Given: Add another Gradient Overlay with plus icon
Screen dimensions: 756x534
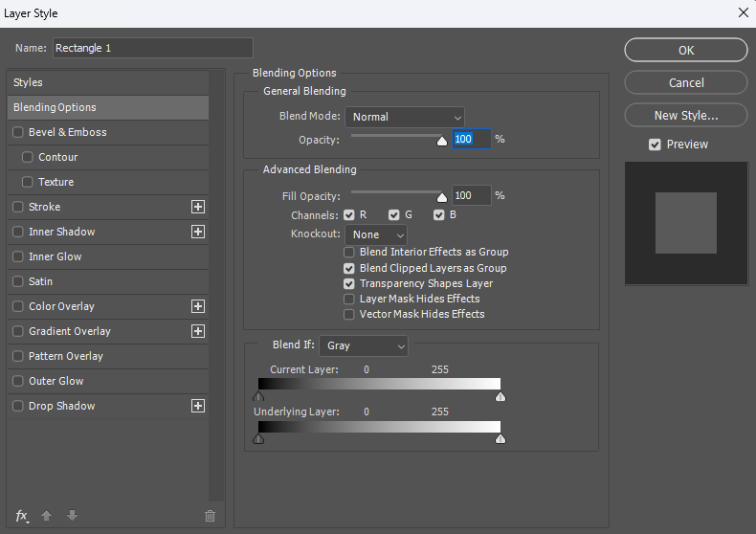Looking at the screenshot, I should pos(198,331).
